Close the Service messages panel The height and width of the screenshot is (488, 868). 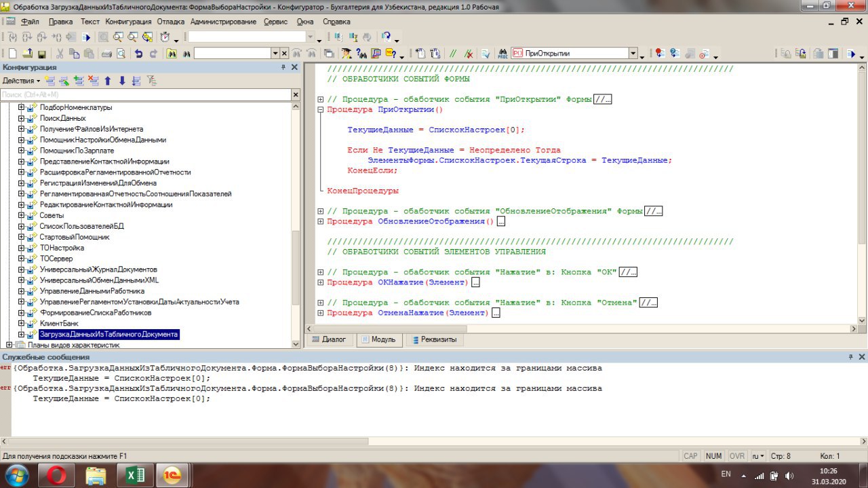click(x=861, y=356)
